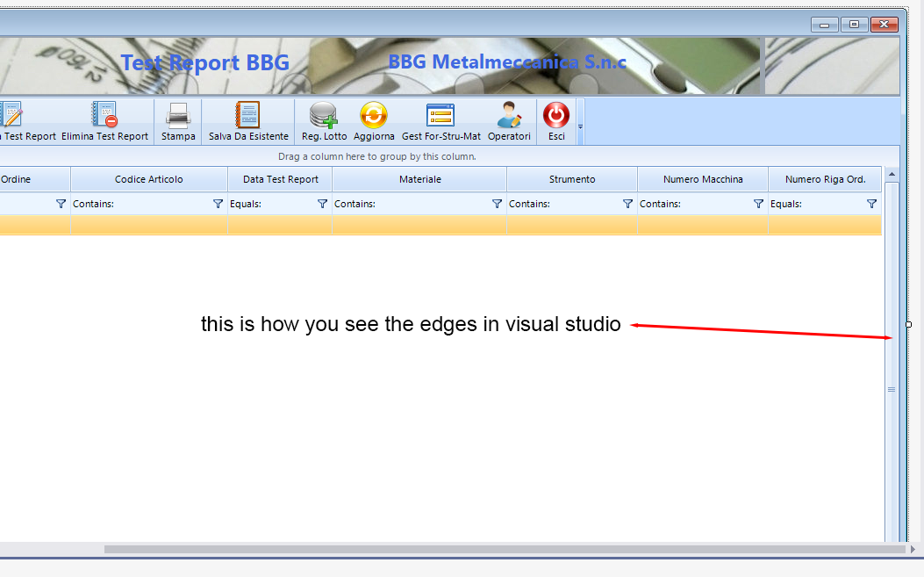
Task: Open filter funnel for Strumento column
Action: point(627,204)
